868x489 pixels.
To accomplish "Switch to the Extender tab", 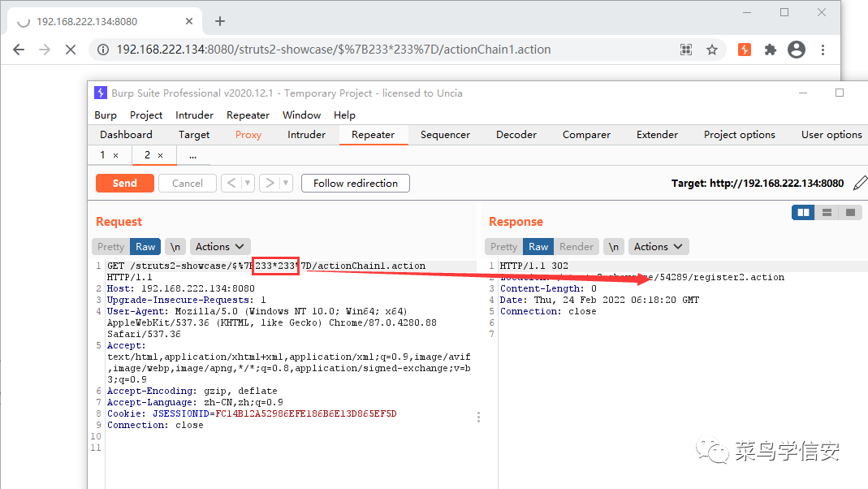I will pyautogui.click(x=657, y=135).
